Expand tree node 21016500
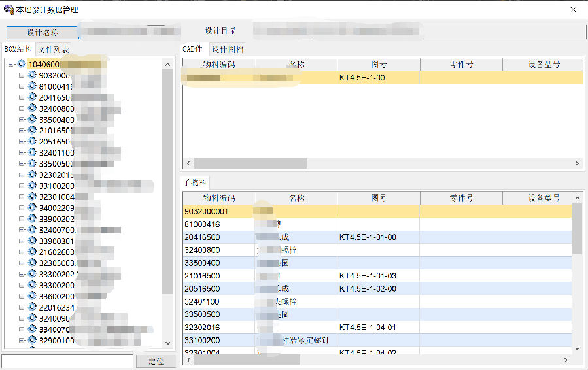Image resolution: width=588 pixels, height=370 pixels. (22, 131)
